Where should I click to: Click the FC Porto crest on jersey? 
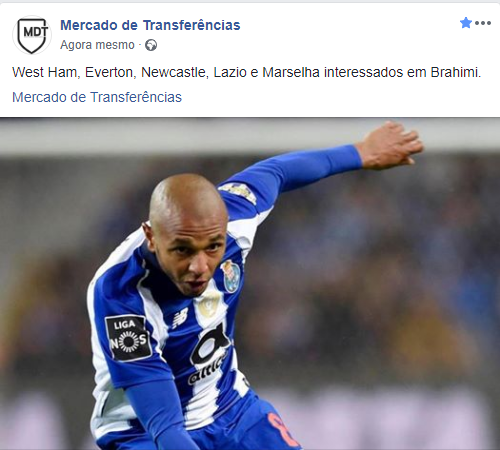tap(230, 276)
